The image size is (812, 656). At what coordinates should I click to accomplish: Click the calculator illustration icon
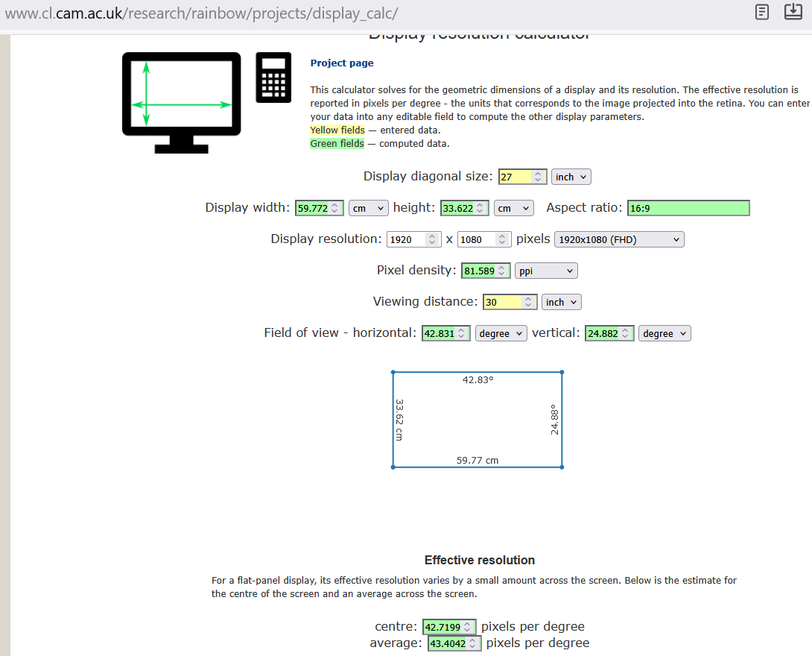coord(273,78)
